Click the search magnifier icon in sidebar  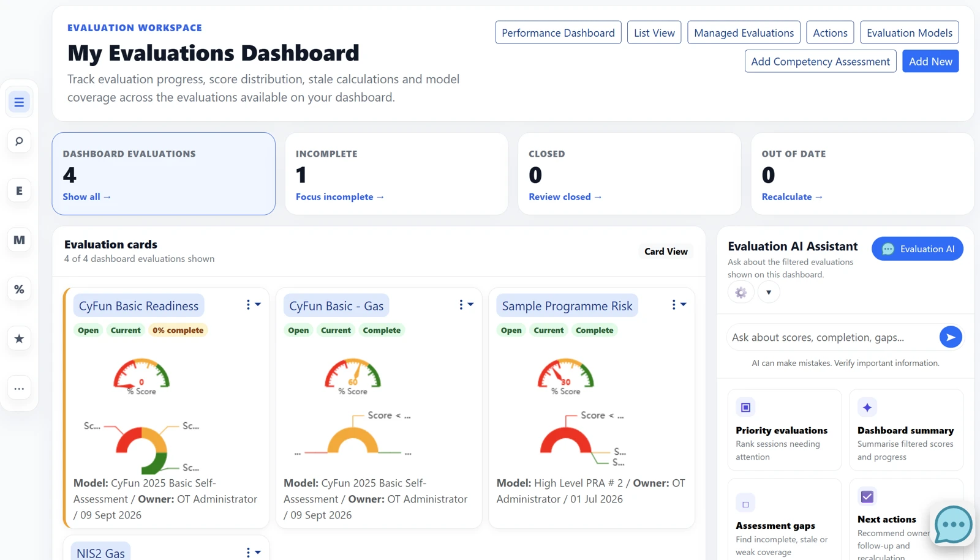click(x=19, y=141)
